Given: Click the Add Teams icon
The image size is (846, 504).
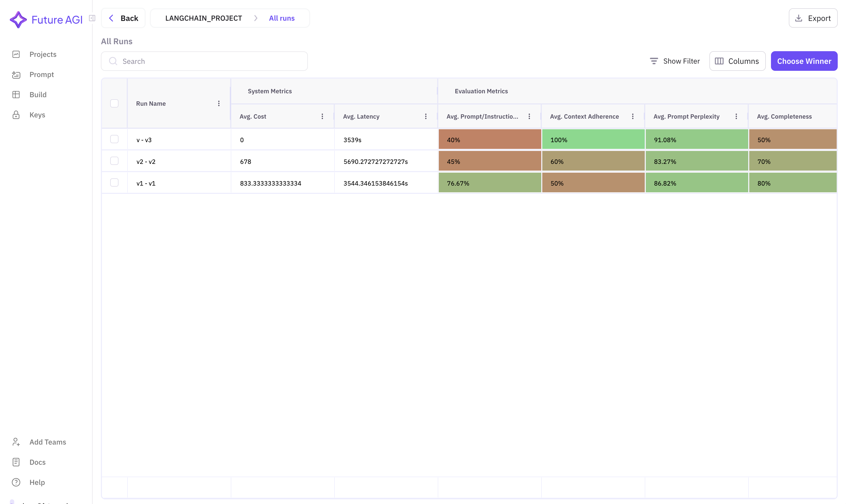Looking at the screenshot, I should tap(16, 442).
